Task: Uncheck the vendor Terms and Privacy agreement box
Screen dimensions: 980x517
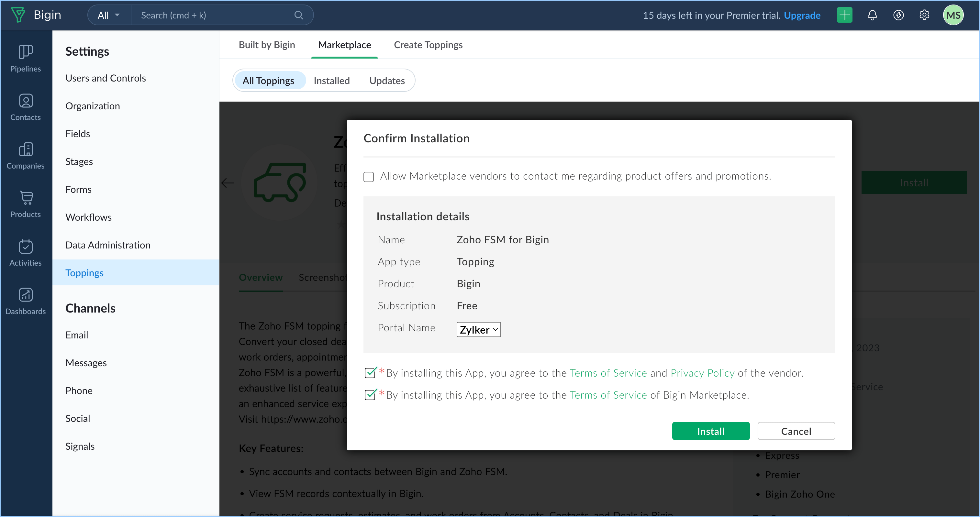Action: 370,373
